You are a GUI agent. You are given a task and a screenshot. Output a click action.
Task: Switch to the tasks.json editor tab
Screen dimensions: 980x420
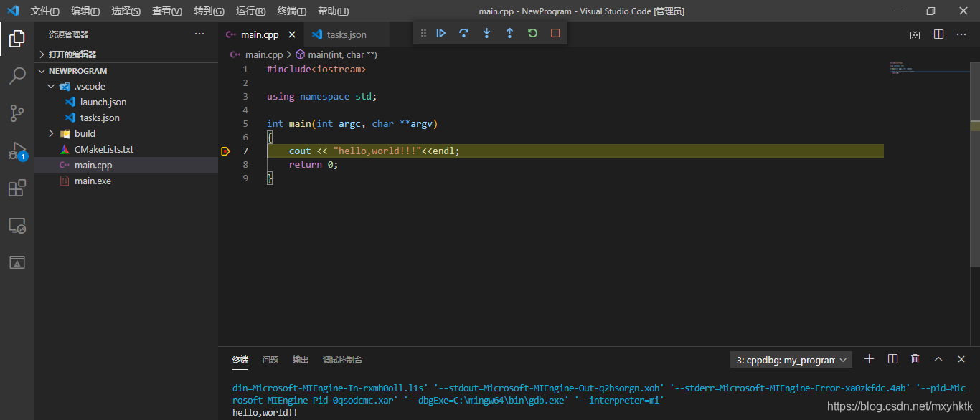(347, 34)
